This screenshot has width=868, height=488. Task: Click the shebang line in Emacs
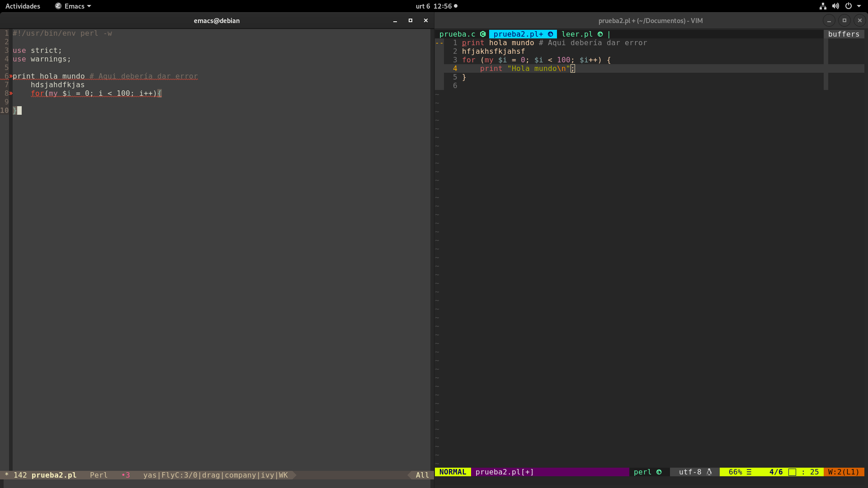[62, 33]
